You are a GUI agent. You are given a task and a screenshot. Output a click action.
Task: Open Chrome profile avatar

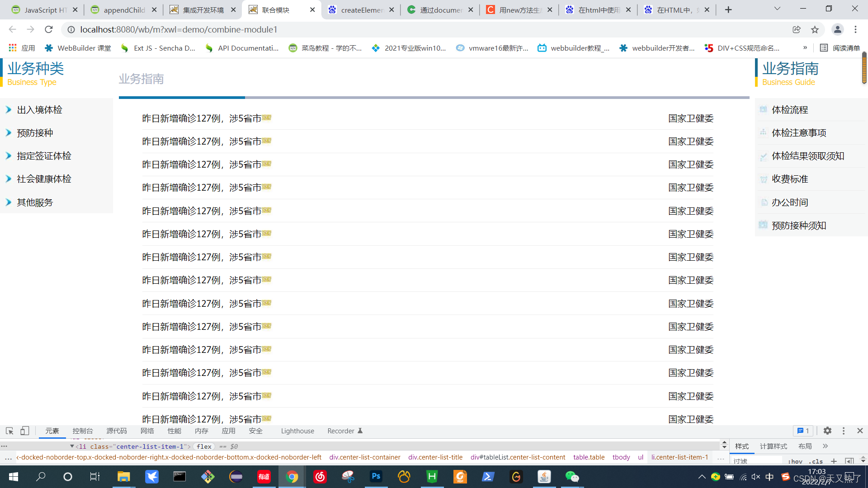(837, 30)
